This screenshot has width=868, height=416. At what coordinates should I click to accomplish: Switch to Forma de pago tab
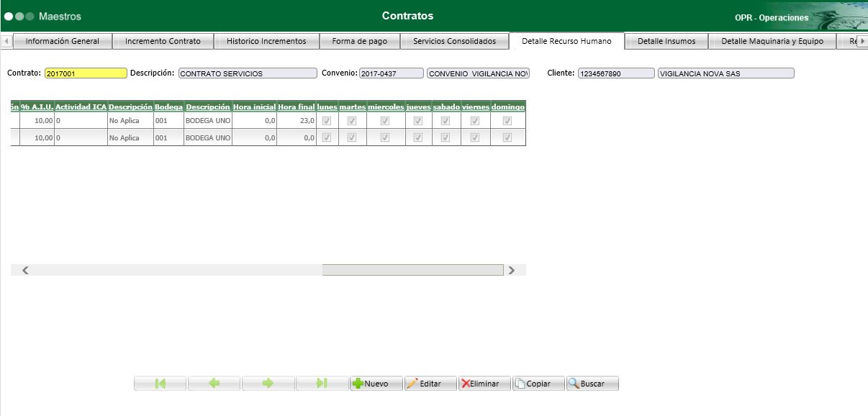coord(360,41)
